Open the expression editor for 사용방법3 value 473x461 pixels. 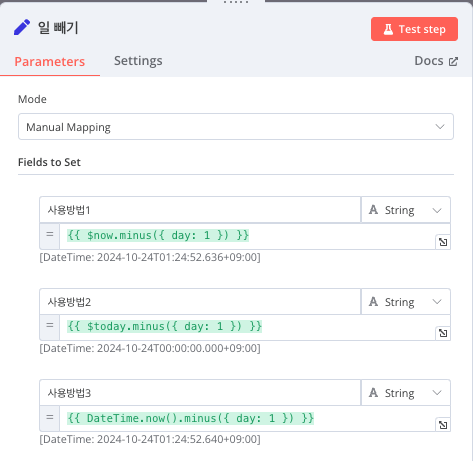[x=443, y=425]
